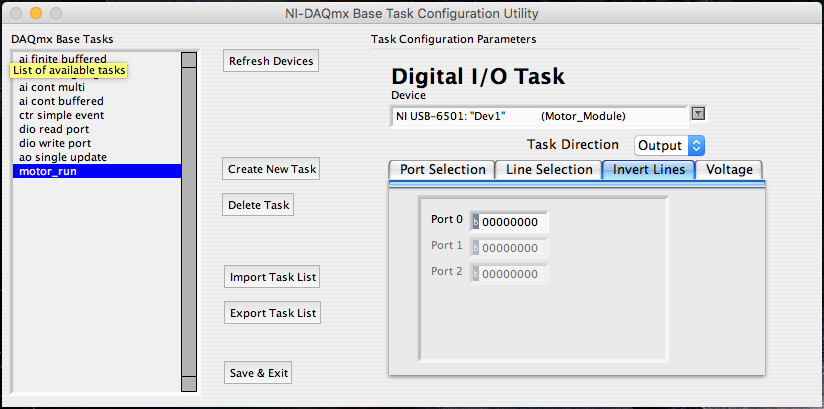Screen dimensions: 824x409
Task: Open the Voltage tab
Action: (729, 170)
